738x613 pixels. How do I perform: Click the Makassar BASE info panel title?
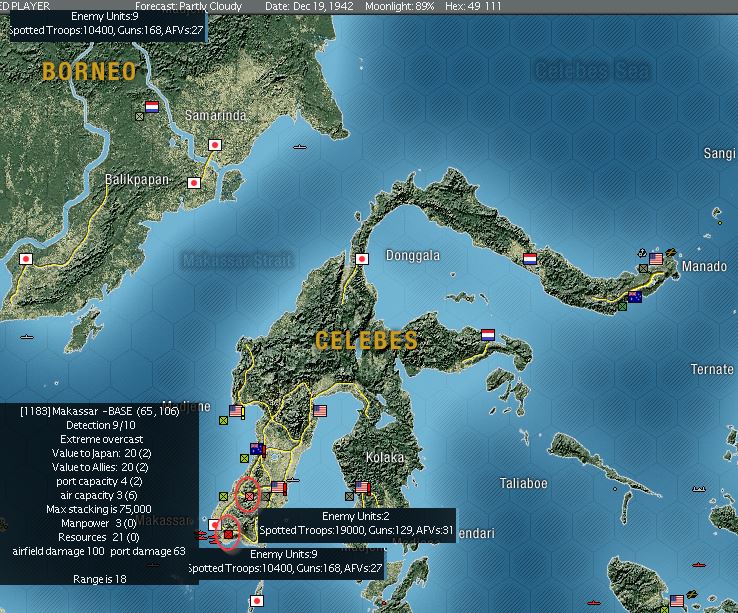pyautogui.click(x=100, y=411)
